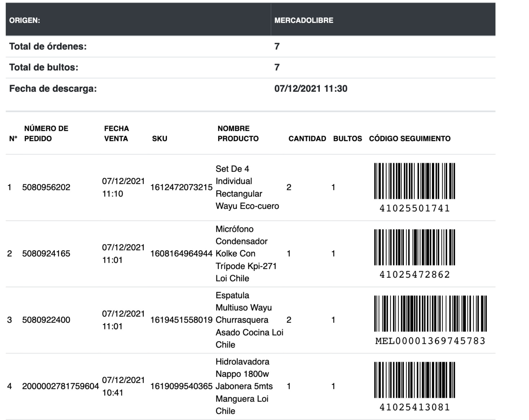The image size is (529, 420).
Task: Click the barcode for tracking code 41025472862
Action: 414,247
